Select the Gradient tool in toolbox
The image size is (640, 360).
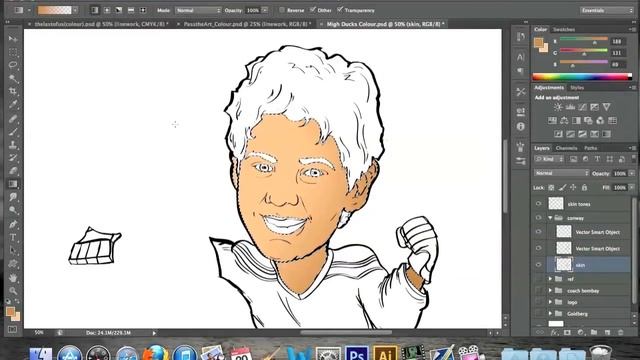(x=13, y=184)
